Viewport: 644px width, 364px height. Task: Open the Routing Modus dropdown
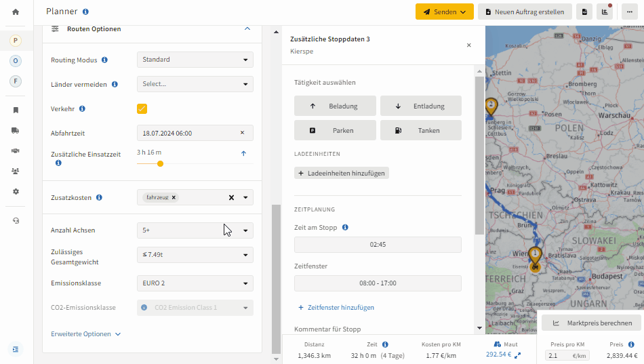[x=195, y=60]
